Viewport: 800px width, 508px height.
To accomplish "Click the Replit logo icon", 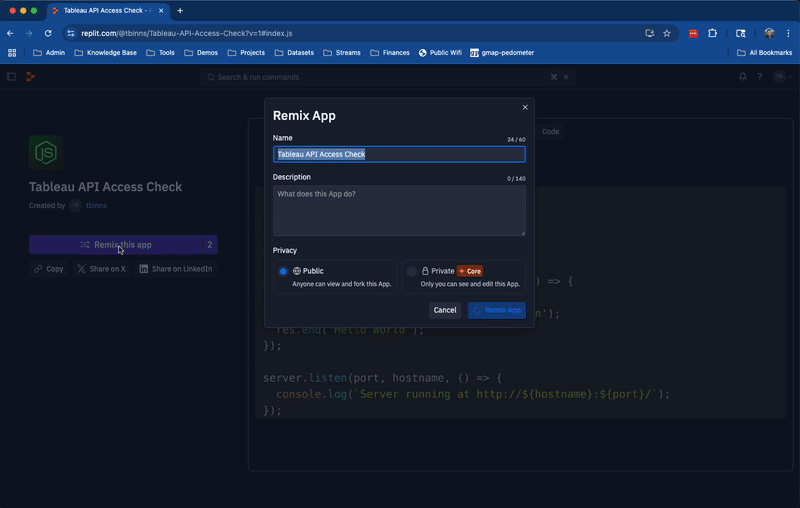I will pyautogui.click(x=31, y=77).
